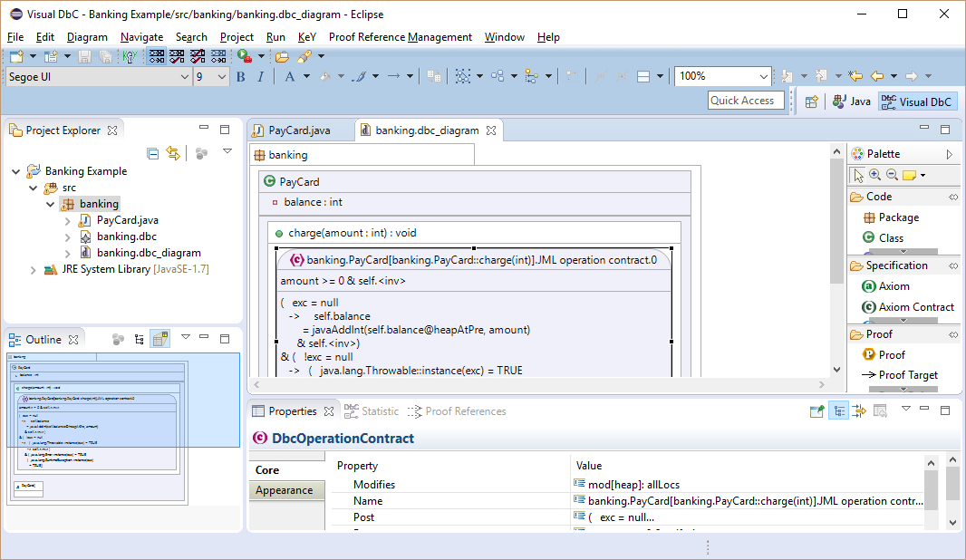Select the Appearance properties tab

coord(286,490)
